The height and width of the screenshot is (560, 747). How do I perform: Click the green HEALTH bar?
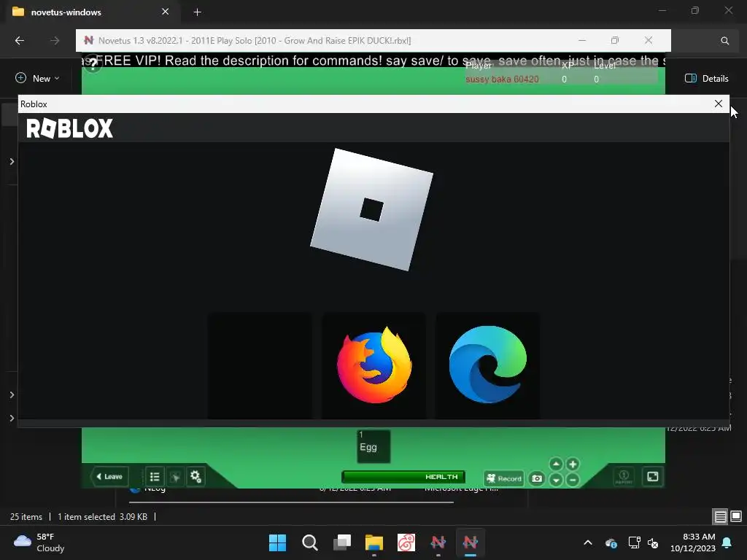pyautogui.click(x=403, y=477)
